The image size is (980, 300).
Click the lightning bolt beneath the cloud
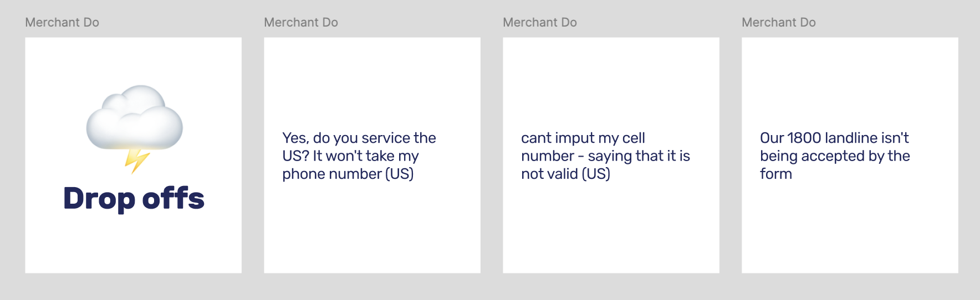pyautogui.click(x=136, y=161)
